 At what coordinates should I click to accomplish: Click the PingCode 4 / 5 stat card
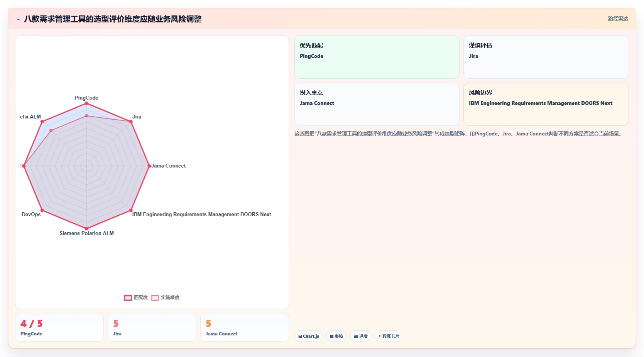[59, 327]
